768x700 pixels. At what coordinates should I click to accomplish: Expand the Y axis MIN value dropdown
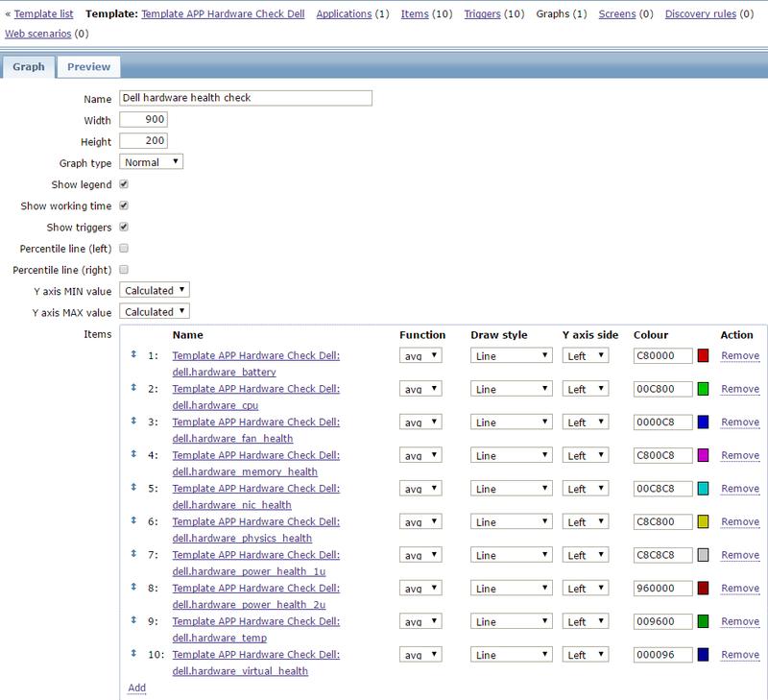tap(155, 290)
